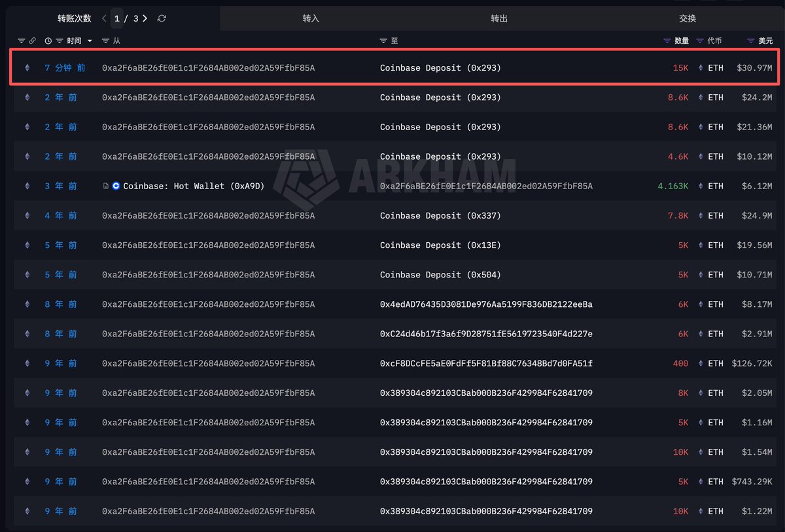Image resolution: width=785 pixels, height=532 pixels.
Task: Open the 时间 sort dropdown arrow
Action: (89, 41)
